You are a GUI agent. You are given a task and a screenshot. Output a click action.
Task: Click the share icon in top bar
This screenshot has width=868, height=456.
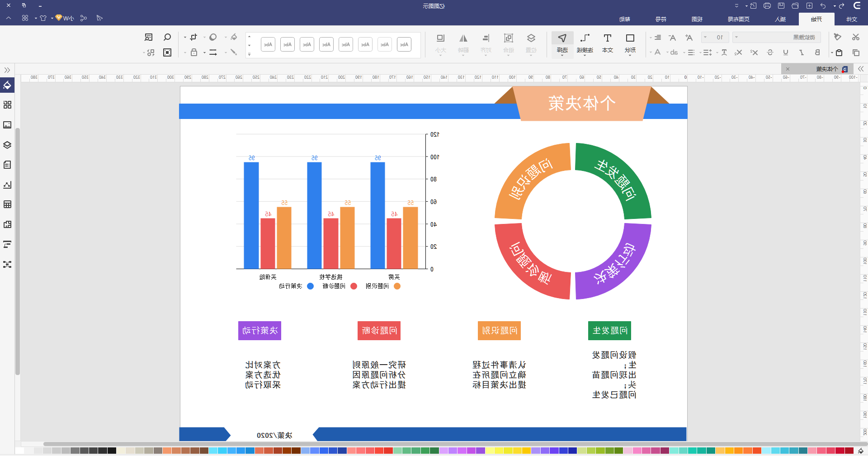tap(83, 18)
